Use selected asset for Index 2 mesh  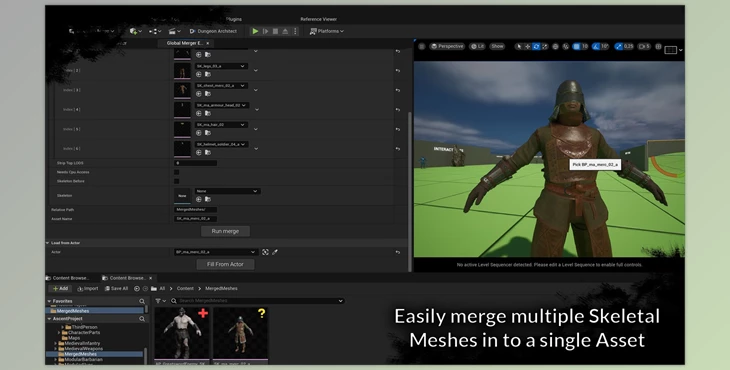(199, 74)
